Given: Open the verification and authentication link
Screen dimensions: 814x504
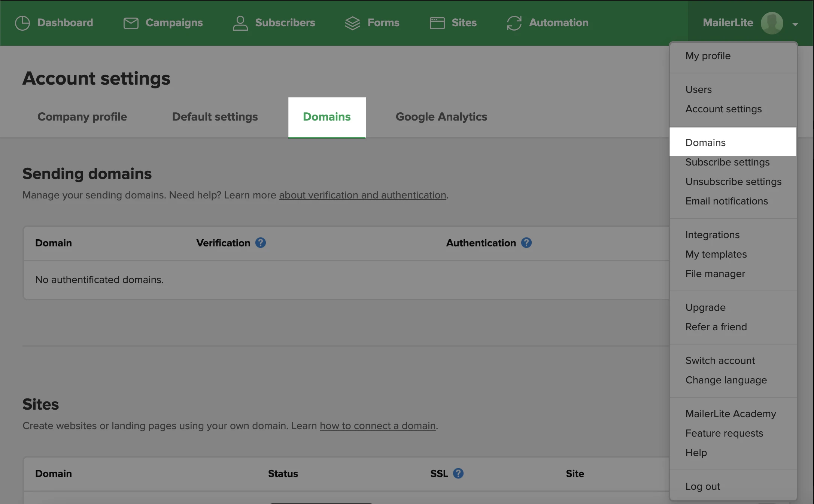Looking at the screenshot, I should [362, 195].
